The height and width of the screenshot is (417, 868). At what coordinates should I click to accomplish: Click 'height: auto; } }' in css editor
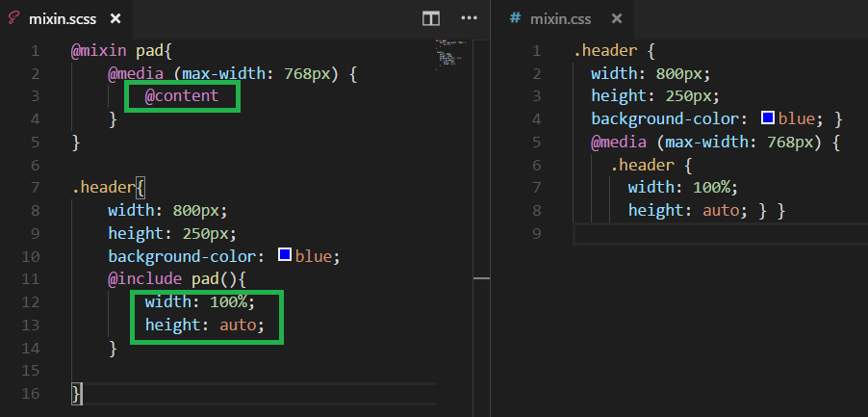point(707,211)
